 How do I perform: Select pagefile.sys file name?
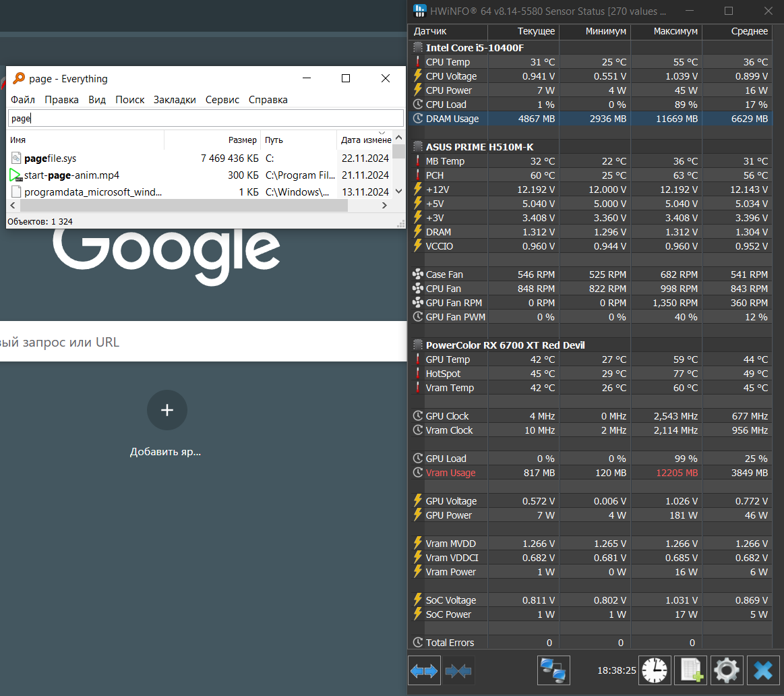pyautogui.click(x=50, y=158)
